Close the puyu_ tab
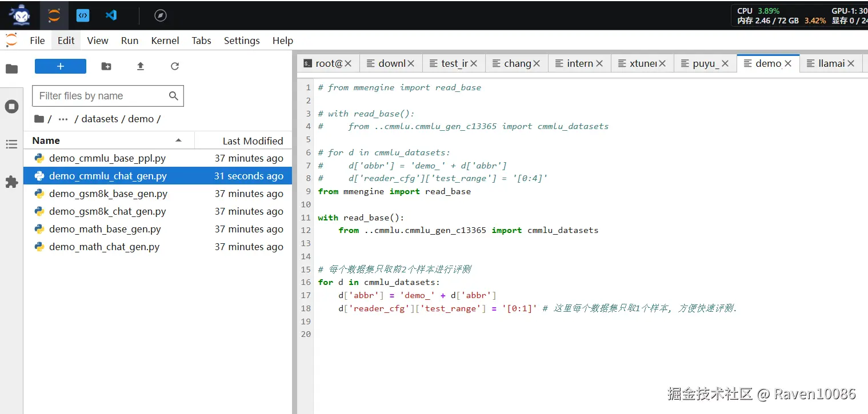The width and height of the screenshot is (868, 414). [725, 63]
